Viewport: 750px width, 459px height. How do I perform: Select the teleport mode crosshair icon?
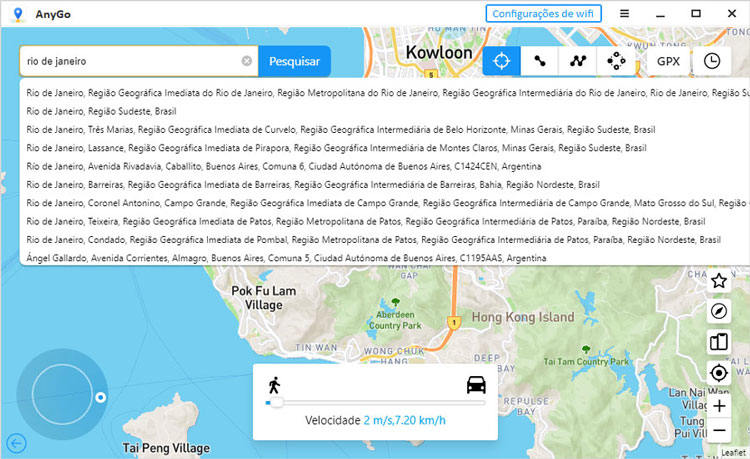(502, 61)
